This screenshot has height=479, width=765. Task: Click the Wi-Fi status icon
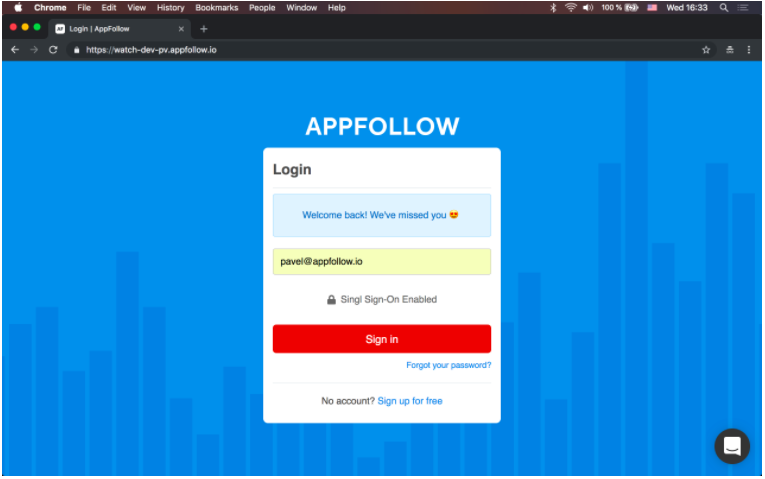(x=570, y=8)
